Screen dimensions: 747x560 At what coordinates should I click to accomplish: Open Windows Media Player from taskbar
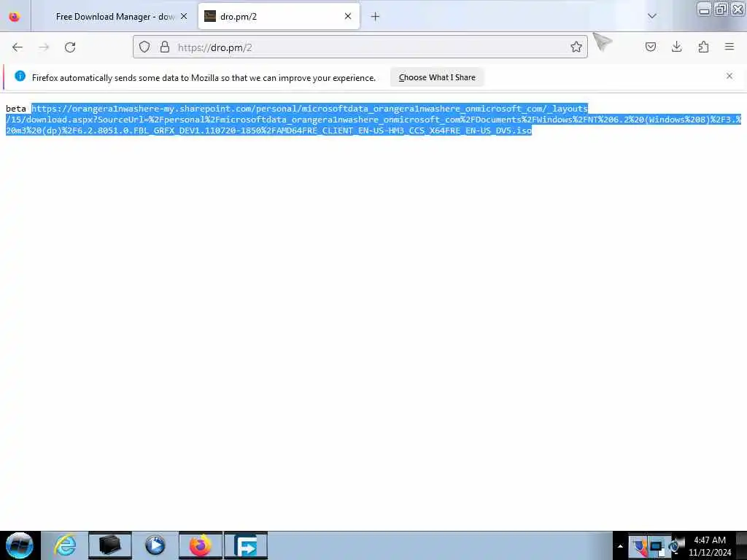coord(155,545)
